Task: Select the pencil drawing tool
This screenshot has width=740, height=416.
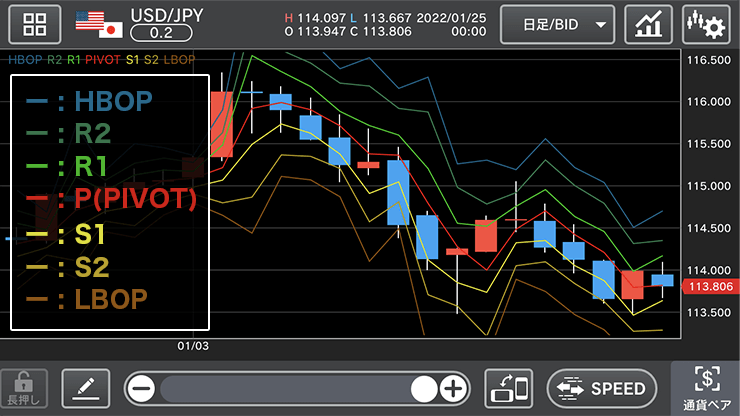Action: (85, 388)
